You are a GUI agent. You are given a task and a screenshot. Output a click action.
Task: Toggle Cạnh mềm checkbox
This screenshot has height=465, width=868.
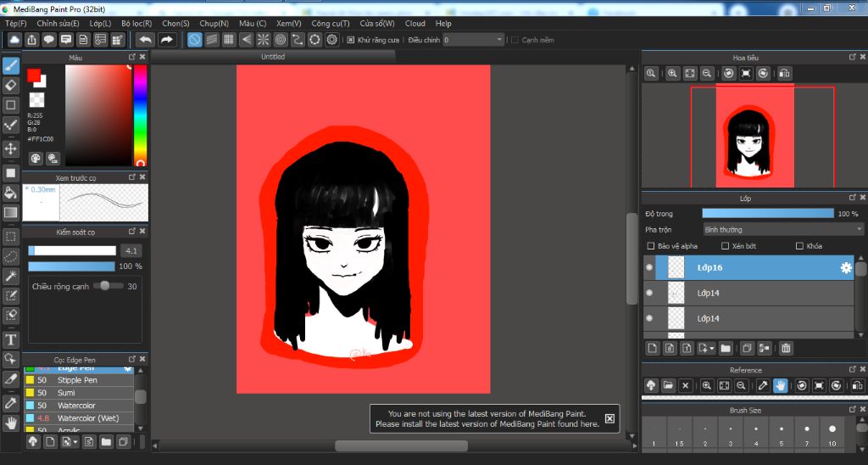coord(515,40)
